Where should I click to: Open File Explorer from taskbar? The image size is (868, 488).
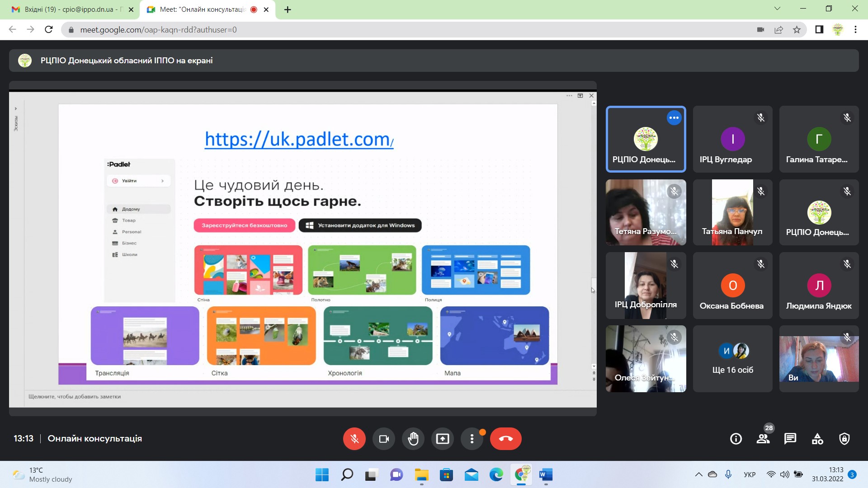coord(421,475)
